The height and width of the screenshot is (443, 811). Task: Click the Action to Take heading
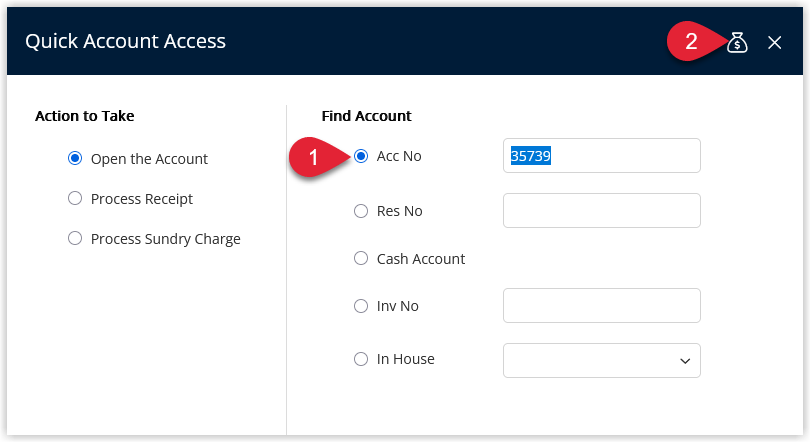point(85,116)
